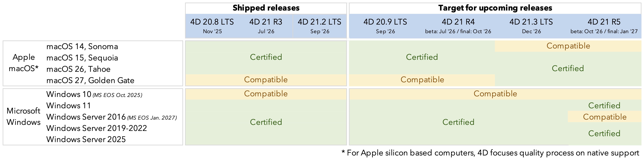This screenshot has height=162, width=644.
Task: Select the macOS 27, Golden Gate label
Action: pos(90,80)
